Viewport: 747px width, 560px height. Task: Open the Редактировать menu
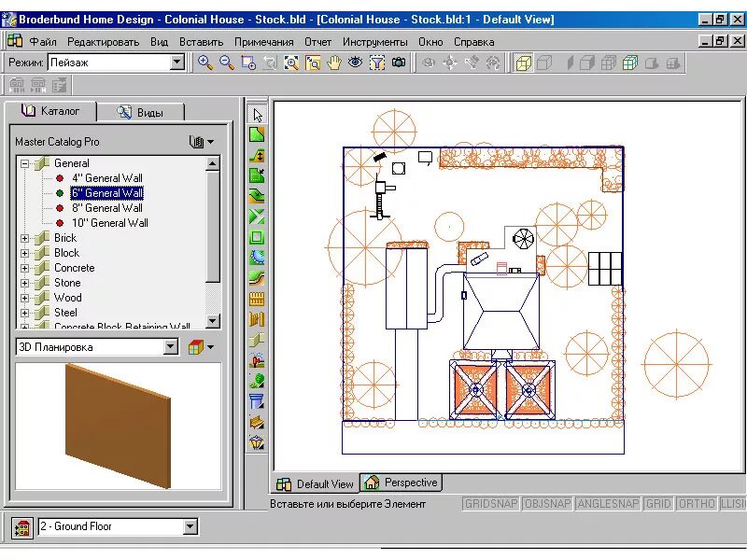104,42
